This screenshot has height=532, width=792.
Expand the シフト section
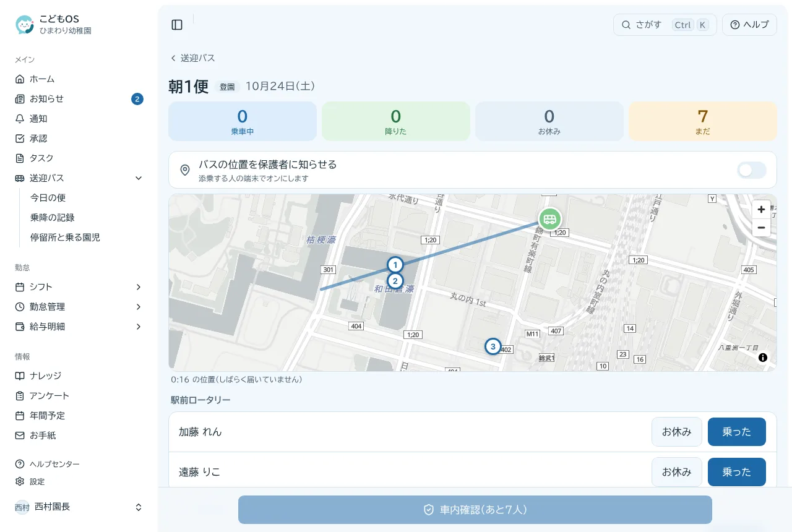(x=79, y=287)
